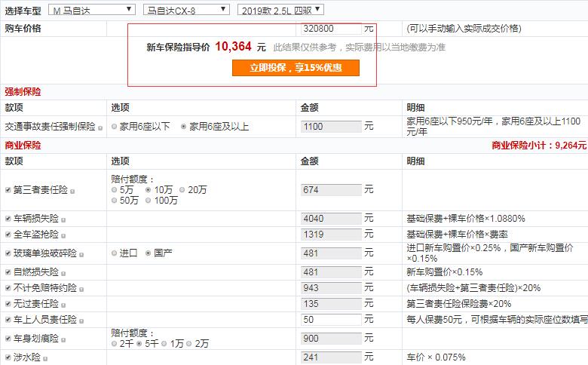The image size is (588, 365).
Task: Click the 第三者责任险保险费×20% detail text
Action: tap(459, 304)
